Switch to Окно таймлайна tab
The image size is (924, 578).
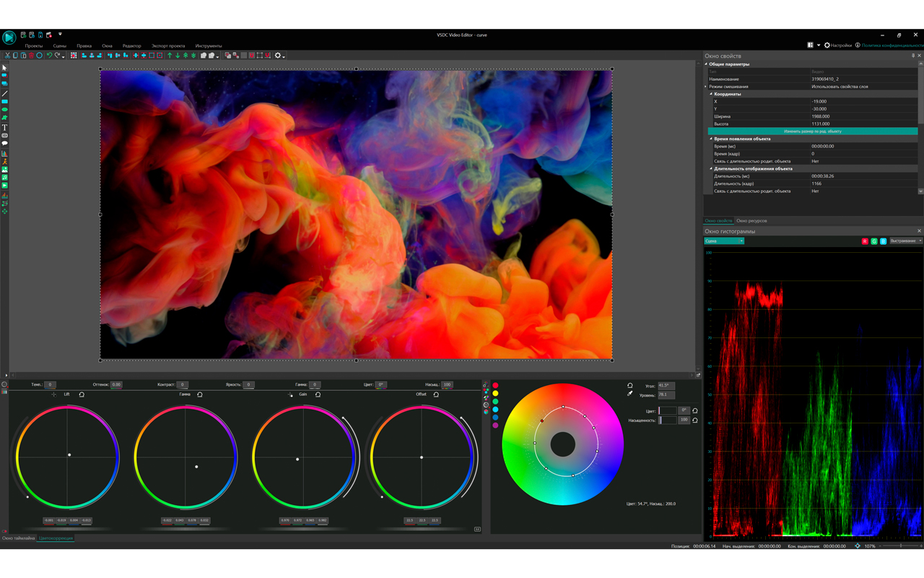tap(18, 538)
